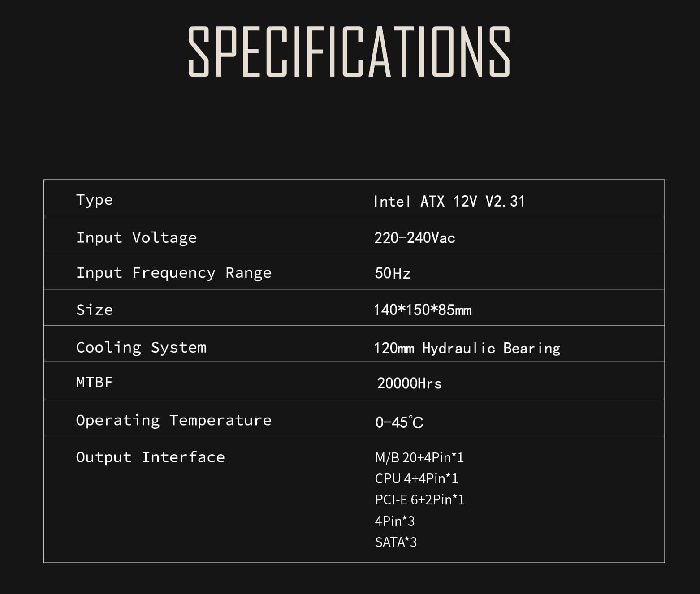Select the 120mm Hydraulic Bearing value
This screenshot has height=594, width=700.
pos(467,349)
